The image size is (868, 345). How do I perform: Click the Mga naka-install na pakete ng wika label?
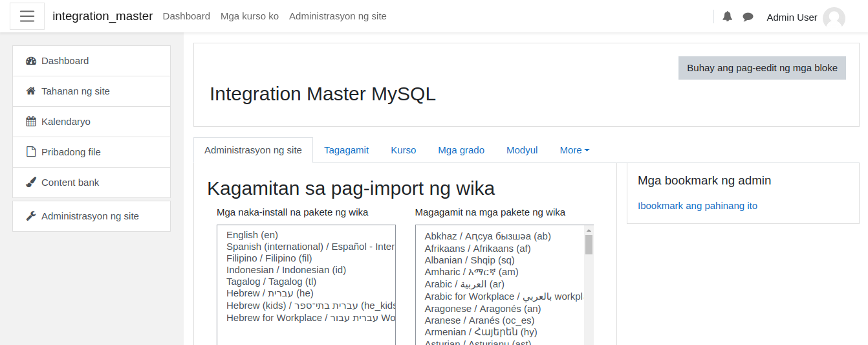point(292,212)
